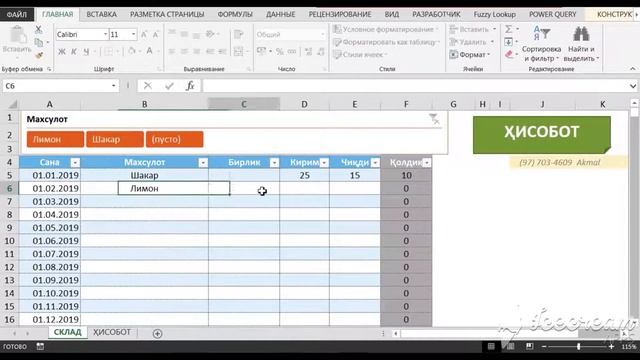Click the cancel X formula bar icon
The height and width of the screenshot is (360, 640).
[148, 86]
